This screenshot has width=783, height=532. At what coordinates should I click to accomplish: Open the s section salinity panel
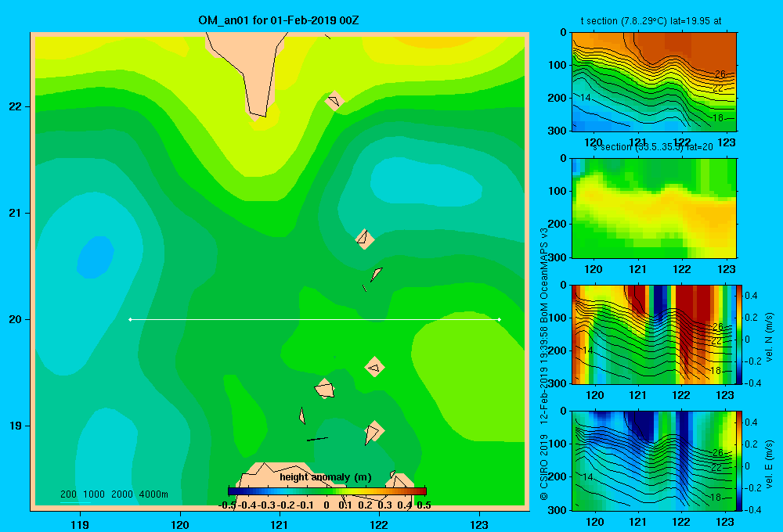[x=654, y=208]
